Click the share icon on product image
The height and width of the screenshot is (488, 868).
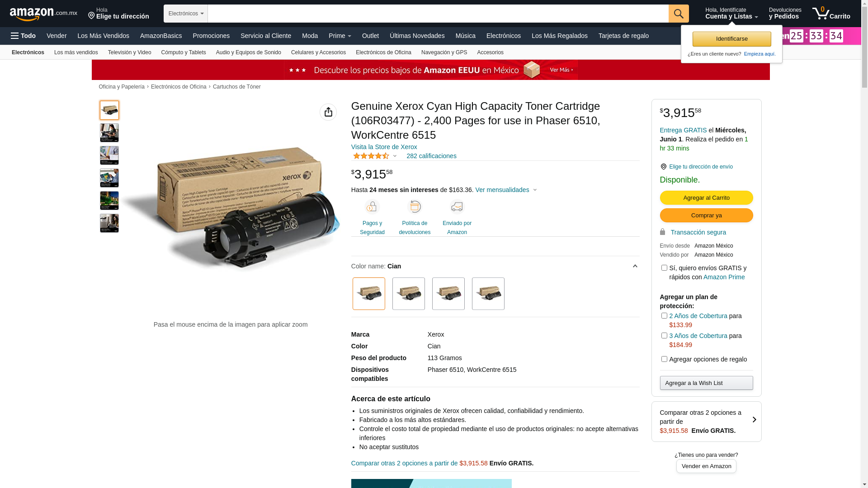click(328, 112)
